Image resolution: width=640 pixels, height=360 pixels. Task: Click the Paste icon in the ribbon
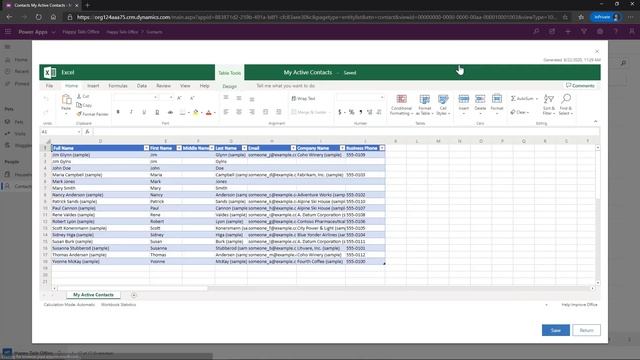coord(66,99)
